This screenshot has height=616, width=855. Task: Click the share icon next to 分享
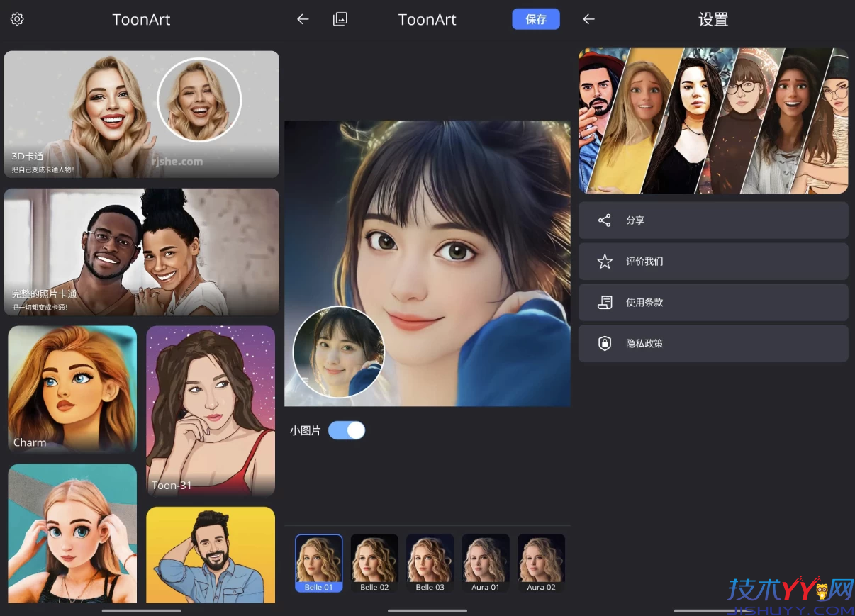point(604,220)
